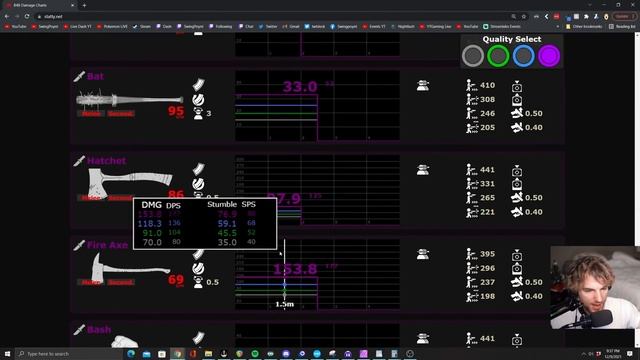The height and width of the screenshot is (360, 640).
Task: Open the Following bookmark
Action: tap(220, 27)
